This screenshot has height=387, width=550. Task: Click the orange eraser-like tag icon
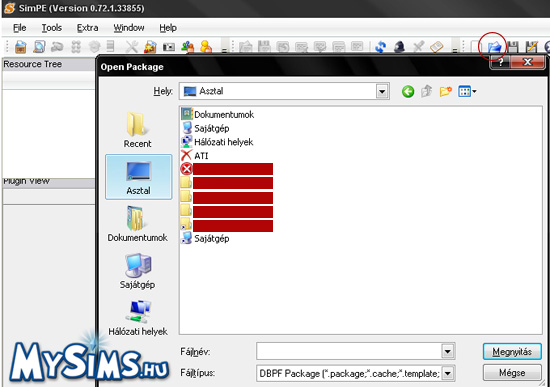pyautogui.click(x=437, y=47)
